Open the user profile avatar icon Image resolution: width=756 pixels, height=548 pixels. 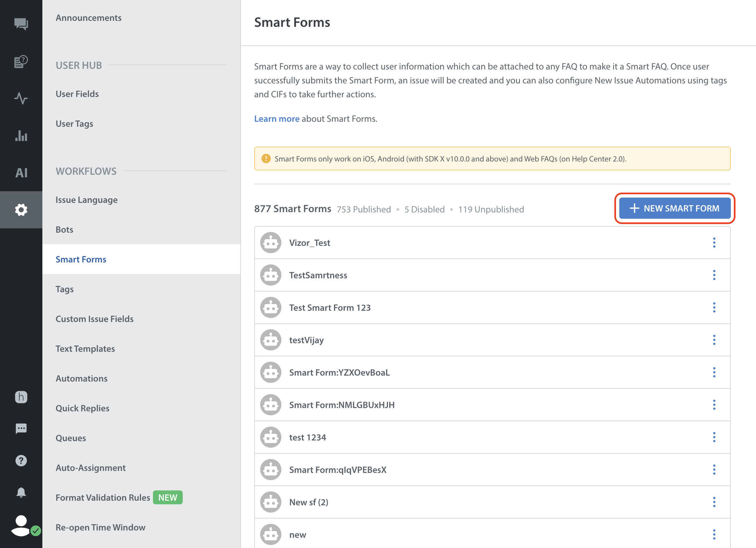21,526
